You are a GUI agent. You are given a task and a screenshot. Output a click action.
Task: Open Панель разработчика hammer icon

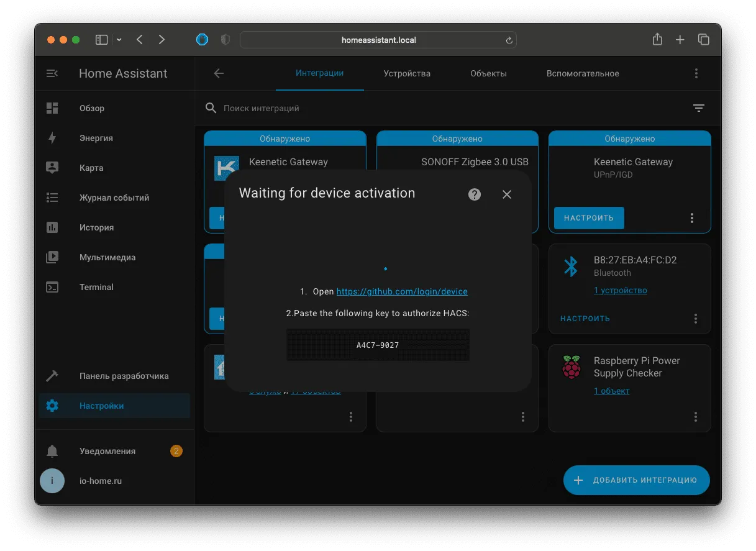pyautogui.click(x=52, y=376)
